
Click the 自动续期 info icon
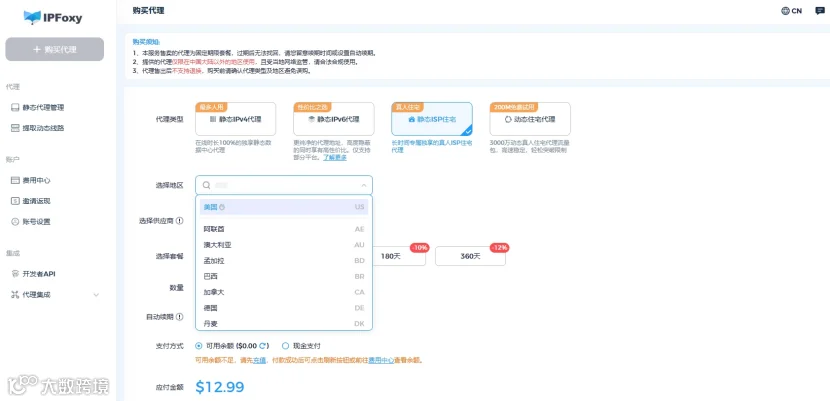(179, 317)
